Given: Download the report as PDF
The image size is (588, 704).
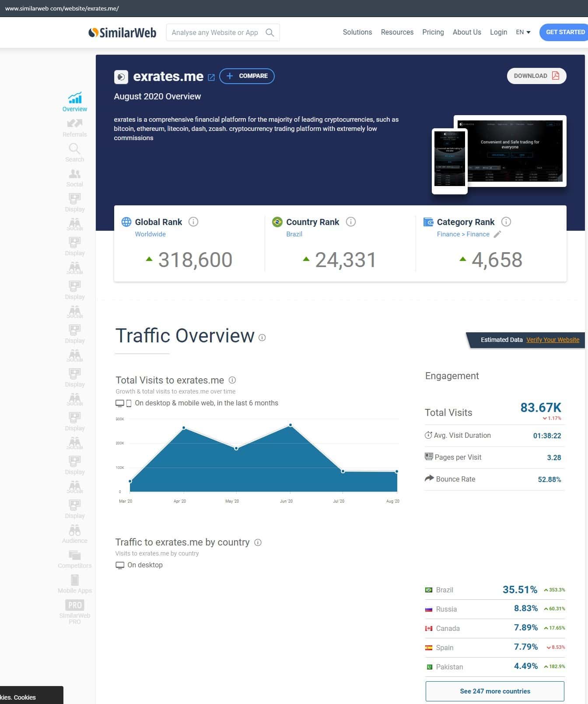Looking at the screenshot, I should [537, 76].
